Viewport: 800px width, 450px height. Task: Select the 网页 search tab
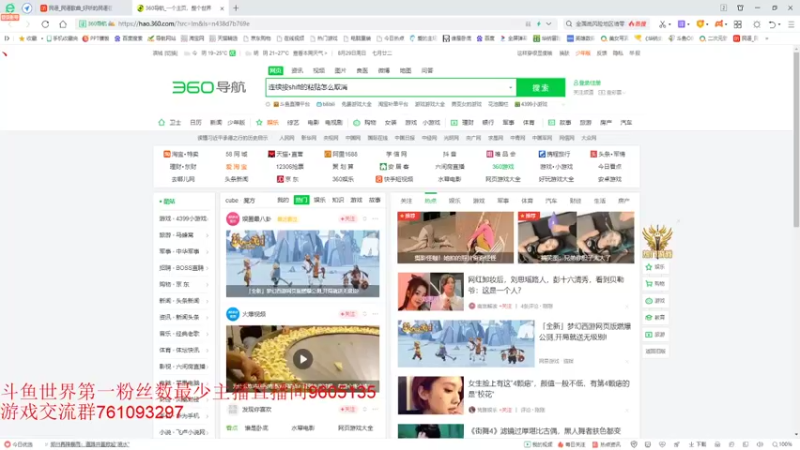click(276, 70)
